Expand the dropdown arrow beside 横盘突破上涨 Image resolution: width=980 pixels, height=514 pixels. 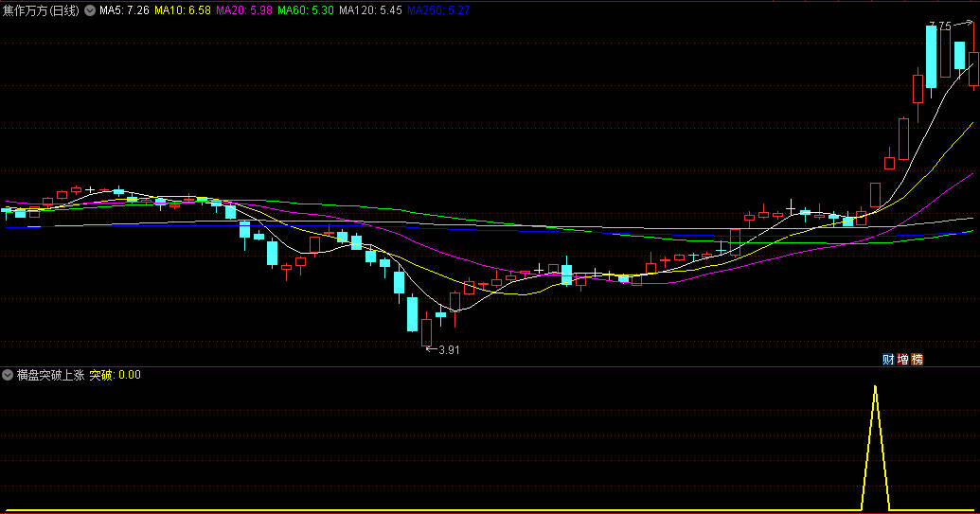[8, 375]
